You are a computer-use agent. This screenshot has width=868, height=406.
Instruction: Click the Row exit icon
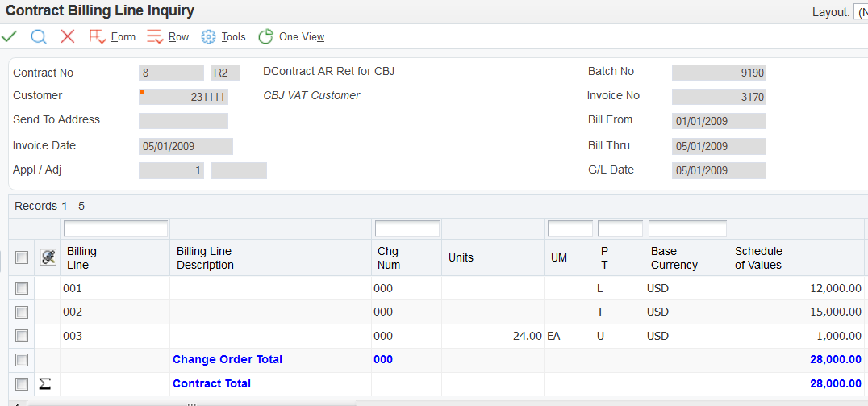pyautogui.click(x=155, y=36)
